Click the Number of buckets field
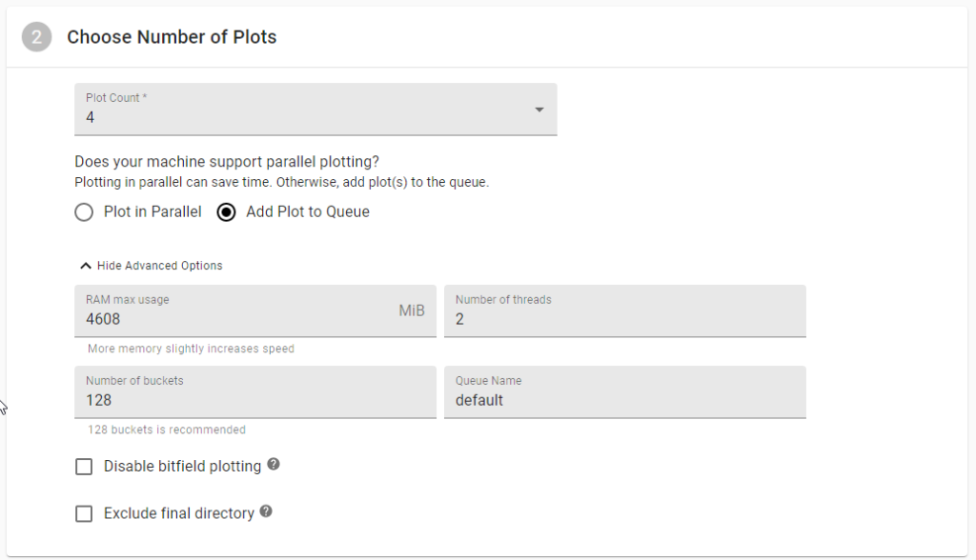The image size is (976, 560). (x=255, y=392)
